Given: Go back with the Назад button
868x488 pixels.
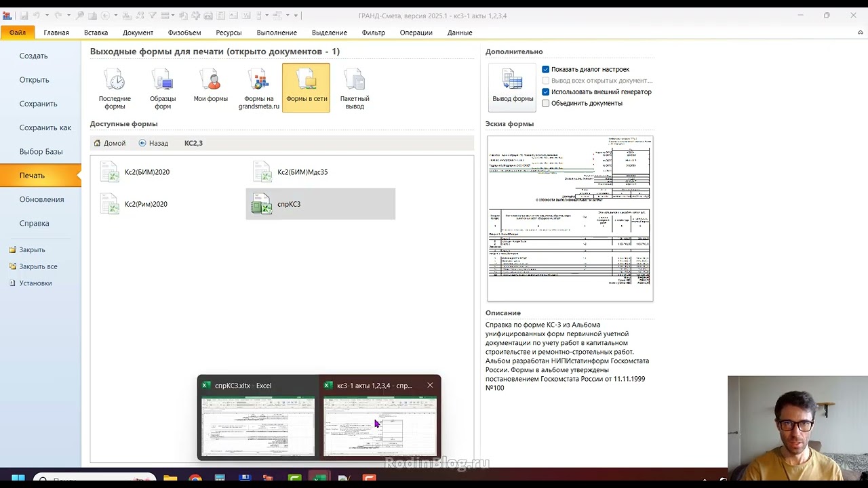Looking at the screenshot, I should click(x=153, y=143).
